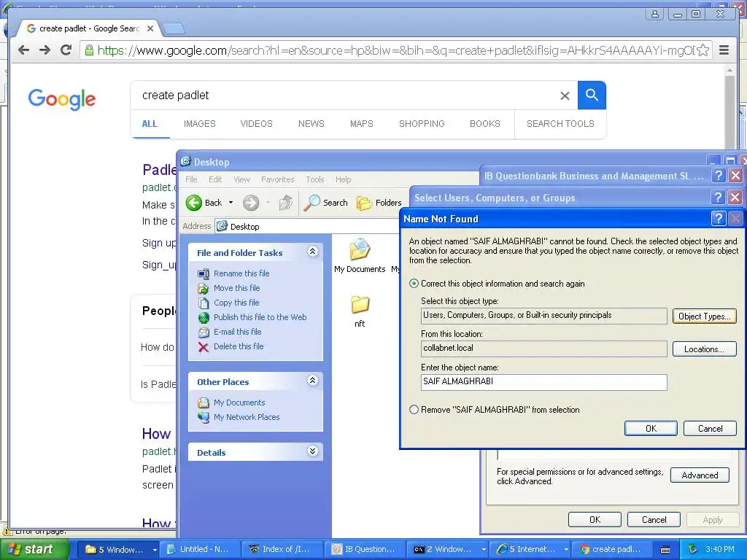Click the help question mark in Name Not Found
The width and height of the screenshot is (747, 560).
(718, 219)
